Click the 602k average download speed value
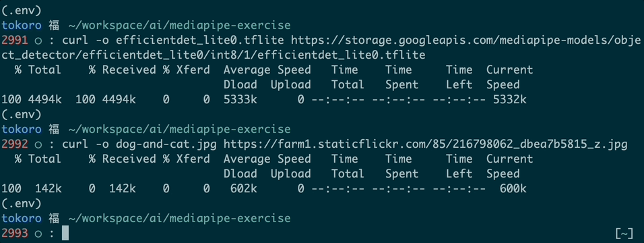Screen dimensions: 644x243 [244, 188]
